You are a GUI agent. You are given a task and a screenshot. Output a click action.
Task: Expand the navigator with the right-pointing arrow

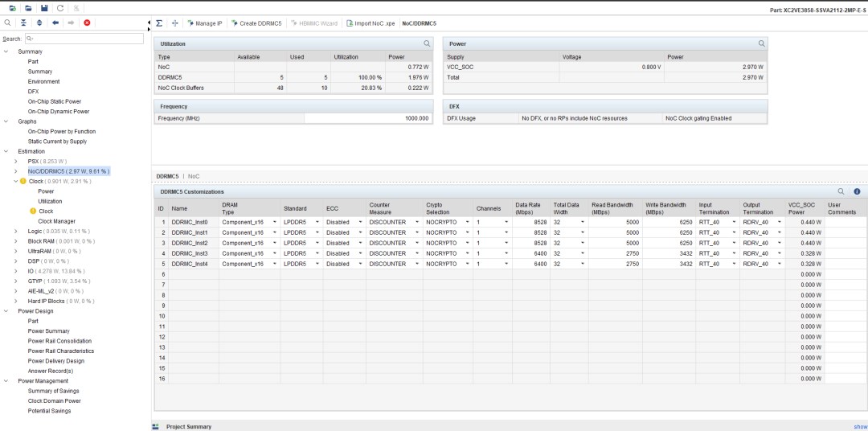point(149,29)
